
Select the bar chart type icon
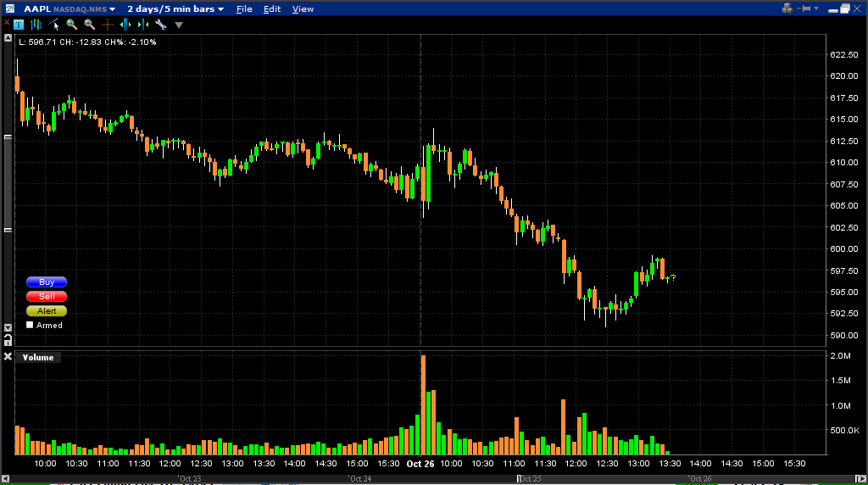[x=36, y=25]
